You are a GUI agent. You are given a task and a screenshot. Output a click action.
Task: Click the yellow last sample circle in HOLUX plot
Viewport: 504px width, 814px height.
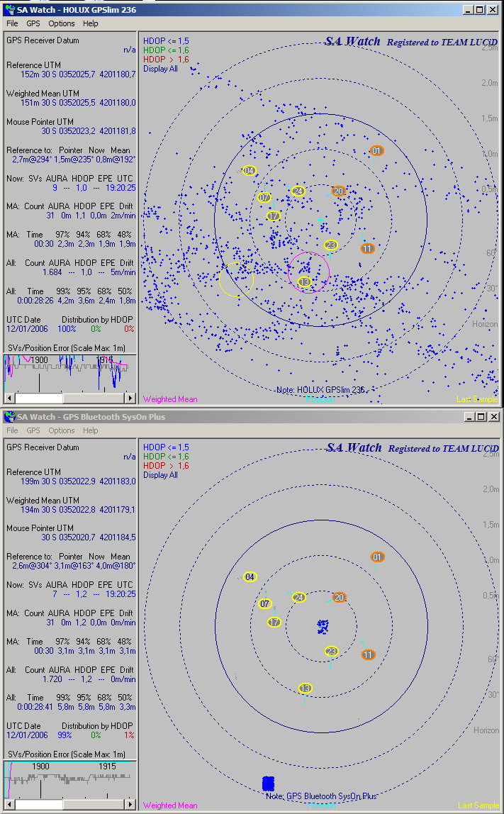click(236, 279)
